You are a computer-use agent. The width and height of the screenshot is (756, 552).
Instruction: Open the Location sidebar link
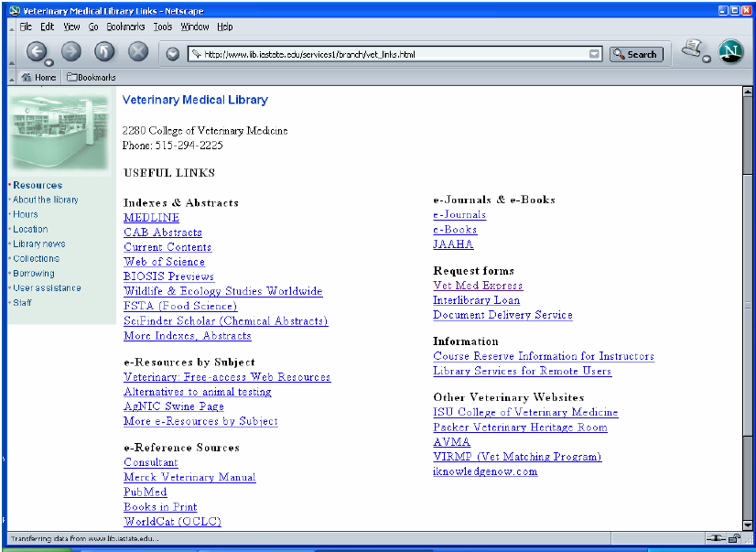click(x=30, y=229)
